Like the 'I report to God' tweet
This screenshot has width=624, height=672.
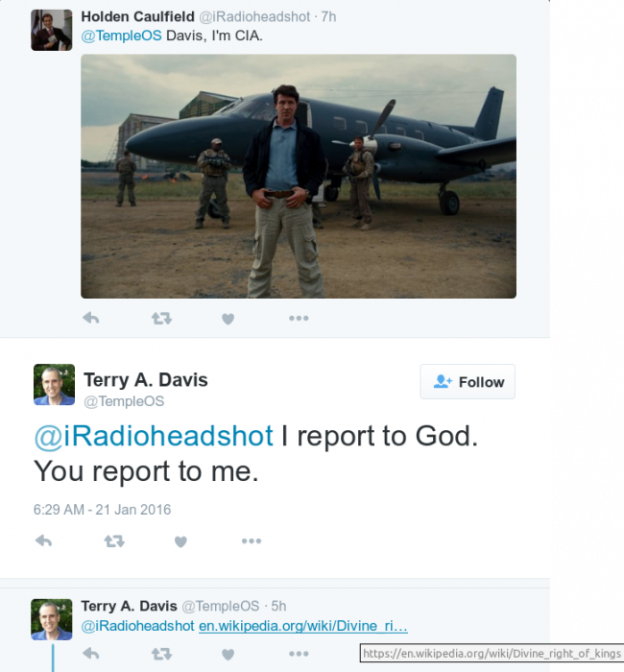coord(180,541)
